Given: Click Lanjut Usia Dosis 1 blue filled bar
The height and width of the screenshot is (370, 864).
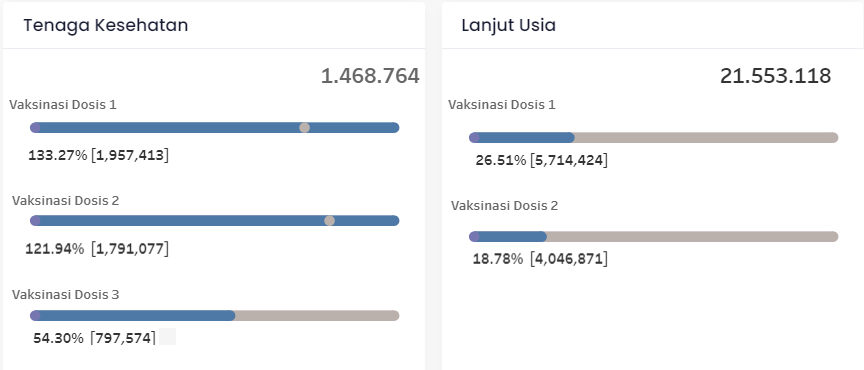Looking at the screenshot, I should point(522,138).
